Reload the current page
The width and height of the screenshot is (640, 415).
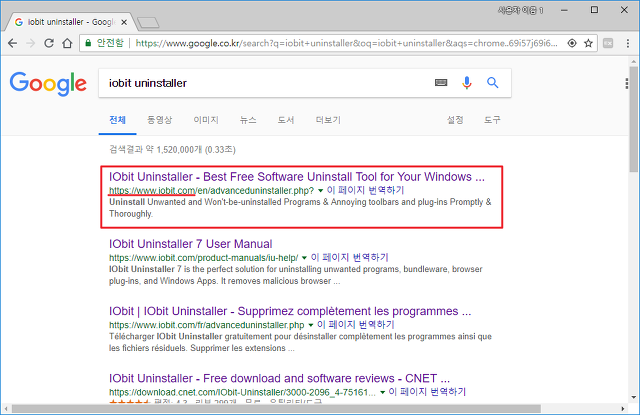coord(49,43)
